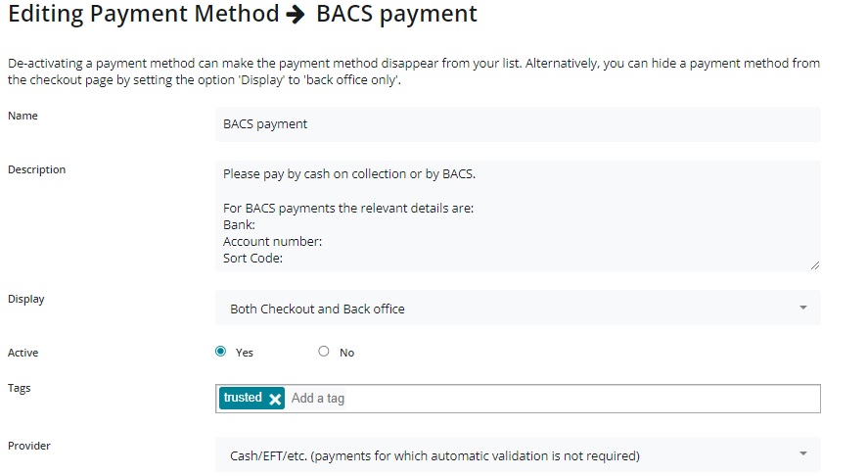The height and width of the screenshot is (476, 868).
Task: Click the Add a tag input
Action: click(x=548, y=399)
